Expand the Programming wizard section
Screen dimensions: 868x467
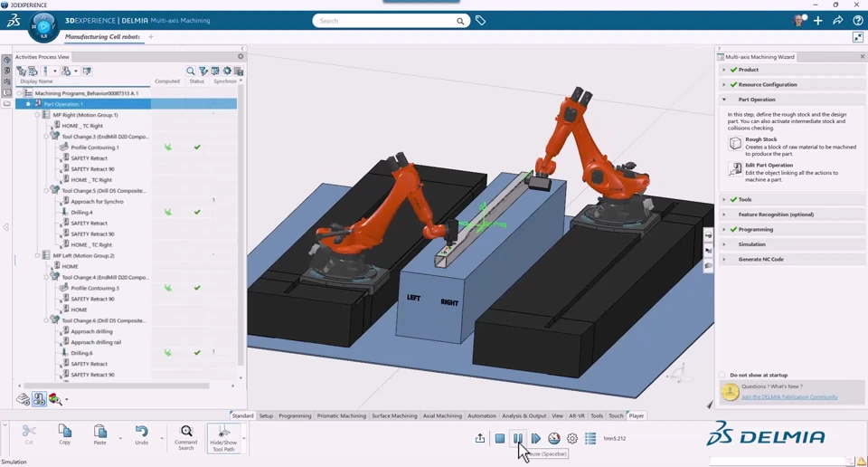[723, 229]
